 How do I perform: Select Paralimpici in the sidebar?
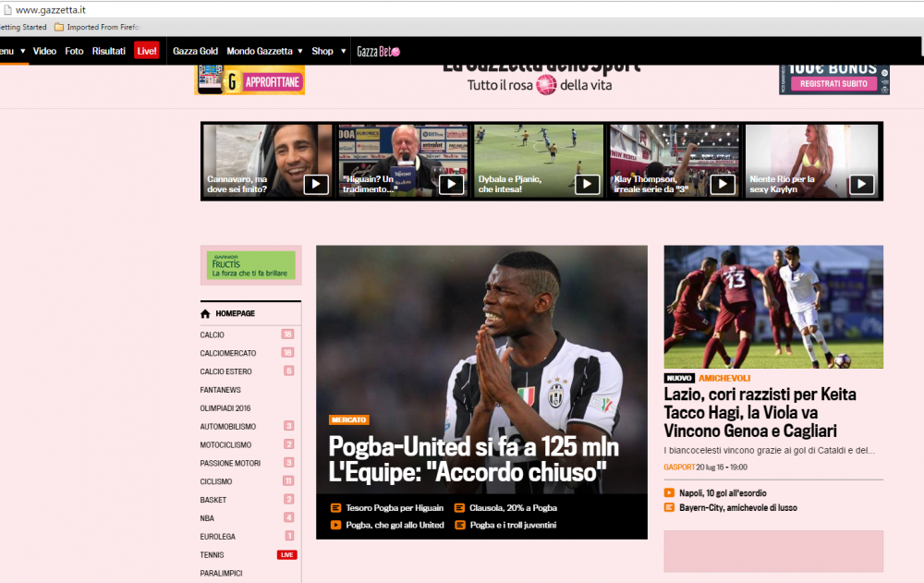(221, 573)
